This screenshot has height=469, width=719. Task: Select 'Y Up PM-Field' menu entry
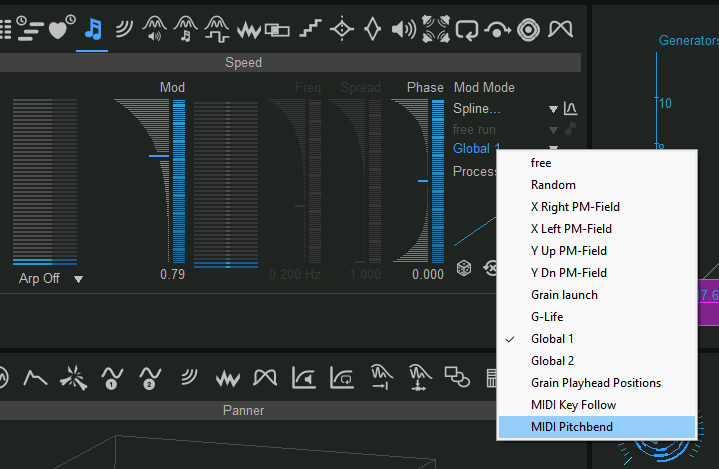click(x=597, y=251)
